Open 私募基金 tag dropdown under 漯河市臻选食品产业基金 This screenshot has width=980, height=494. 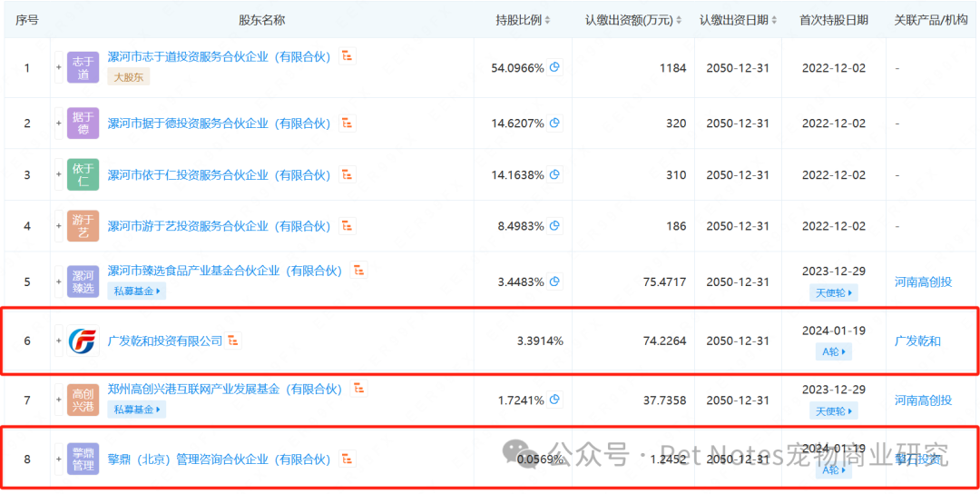click(137, 291)
